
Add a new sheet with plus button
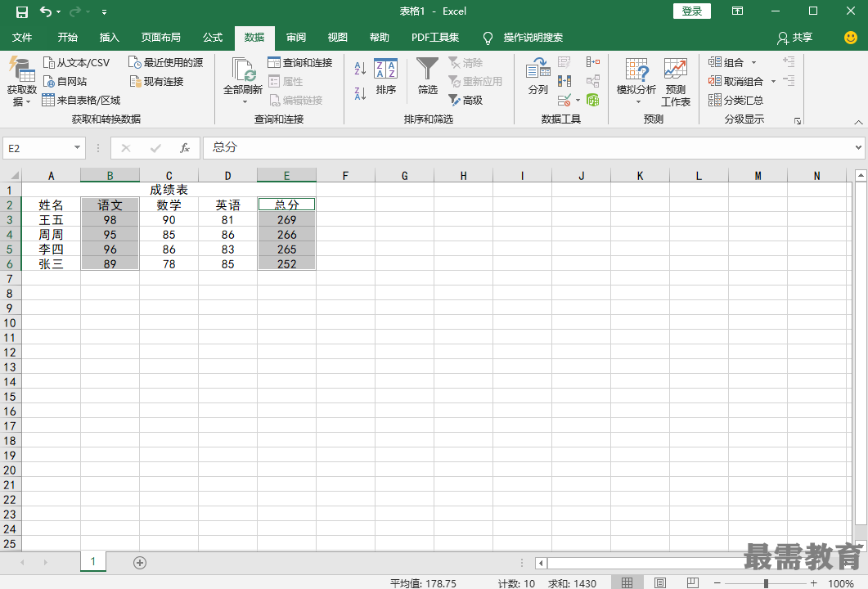coord(140,563)
